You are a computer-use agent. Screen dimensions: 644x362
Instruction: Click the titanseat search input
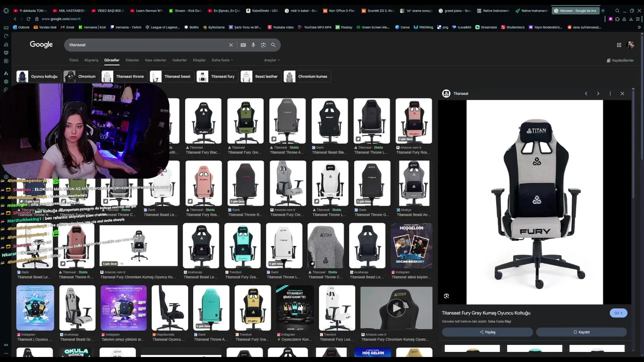pos(146,45)
